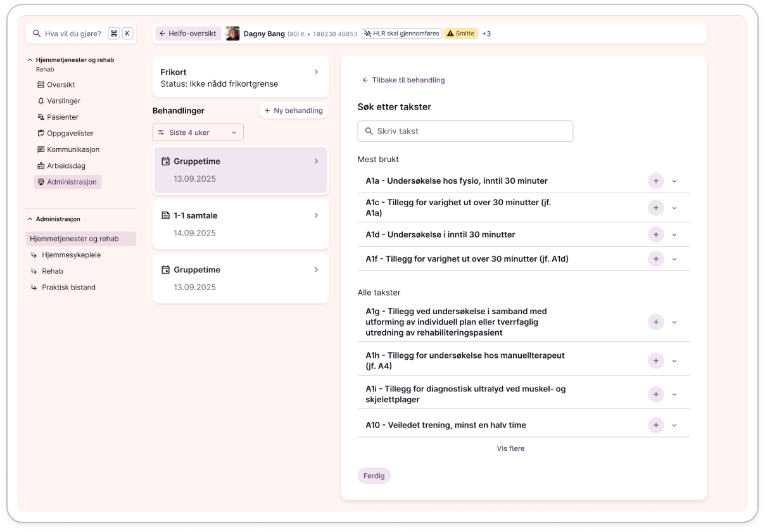The image size is (765, 532).
Task: Go back via Tilbake til behandling
Action: (403, 80)
